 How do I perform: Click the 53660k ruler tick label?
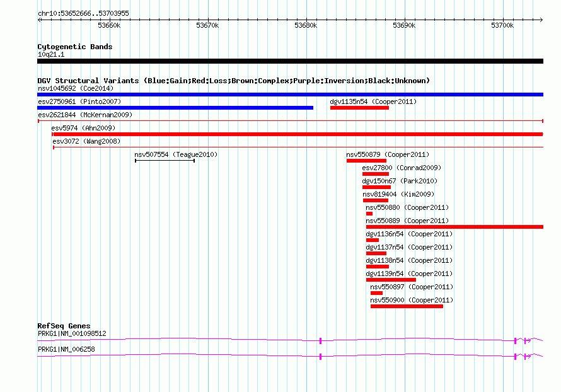coord(109,25)
